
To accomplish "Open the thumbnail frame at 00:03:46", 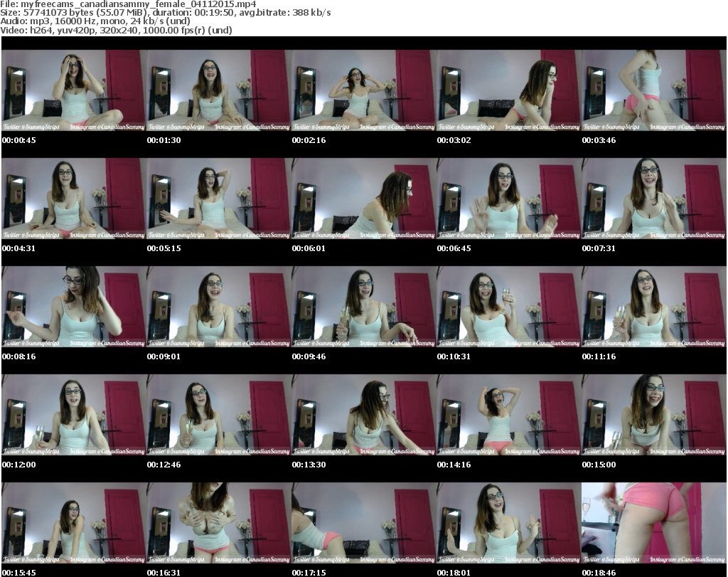I will [x=654, y=90].
